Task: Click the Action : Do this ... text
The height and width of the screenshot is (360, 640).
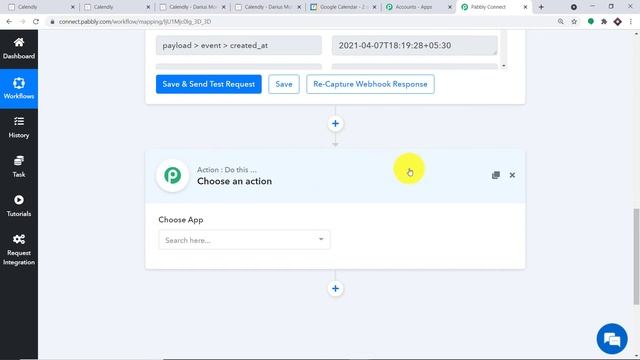Action: coord(227,170)
